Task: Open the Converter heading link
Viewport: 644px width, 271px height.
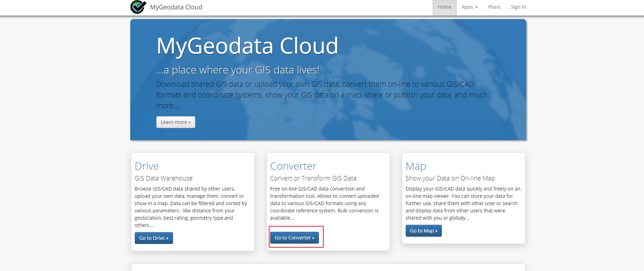Action: (x=293, y=166)
